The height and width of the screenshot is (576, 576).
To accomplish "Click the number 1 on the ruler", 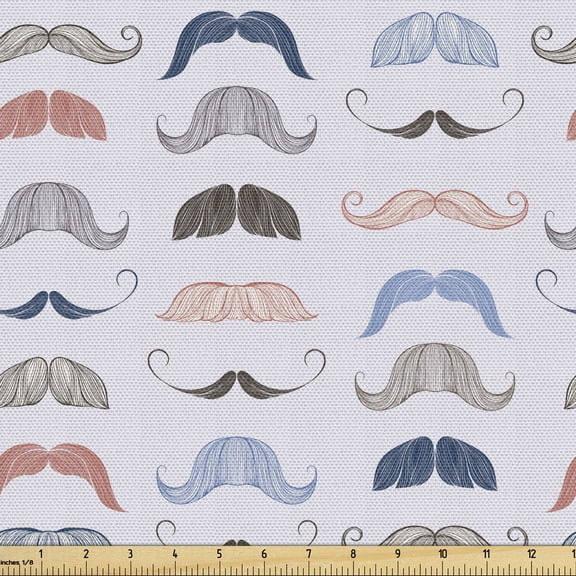I will [x=41, y=554].
